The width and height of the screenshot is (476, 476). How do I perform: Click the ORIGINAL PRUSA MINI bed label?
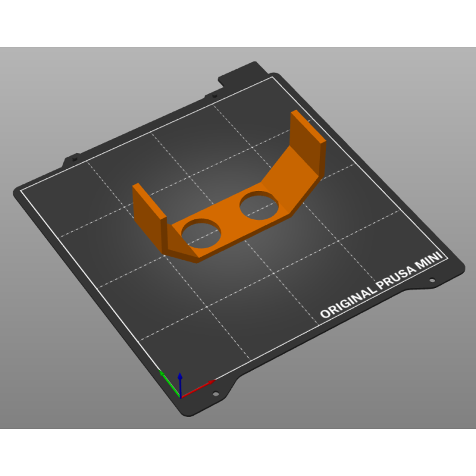(383, 285)
